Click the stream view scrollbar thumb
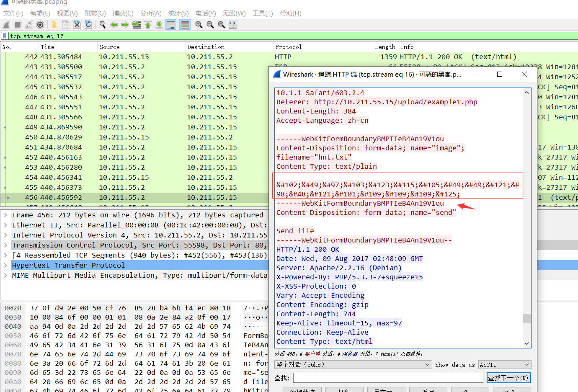 click(x=527, y=319)
